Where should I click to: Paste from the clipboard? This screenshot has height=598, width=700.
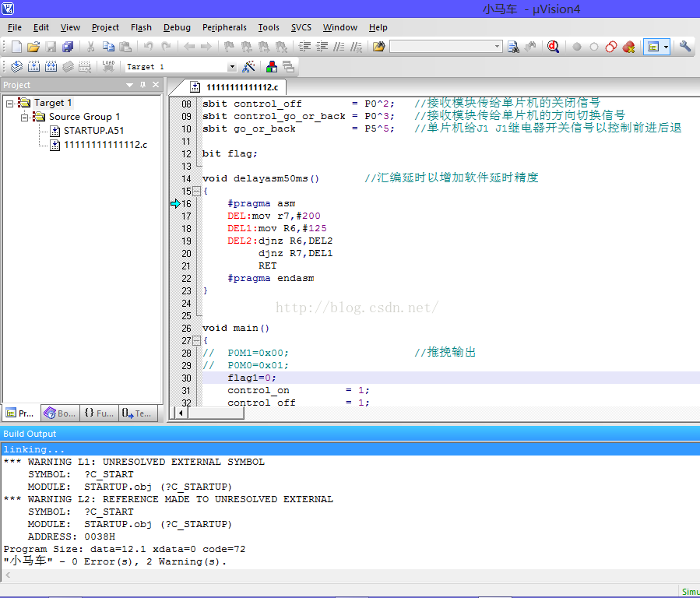click(x=125, y=47)
